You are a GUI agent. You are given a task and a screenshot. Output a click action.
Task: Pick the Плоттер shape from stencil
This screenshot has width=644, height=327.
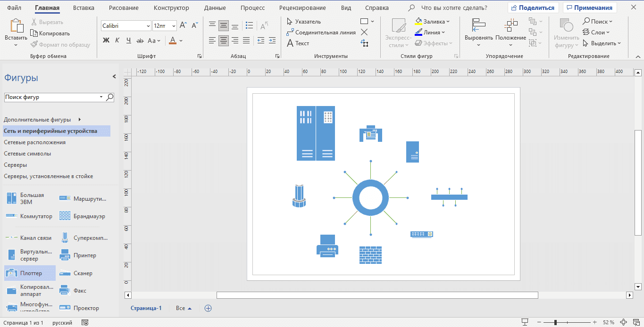point(30,273)
